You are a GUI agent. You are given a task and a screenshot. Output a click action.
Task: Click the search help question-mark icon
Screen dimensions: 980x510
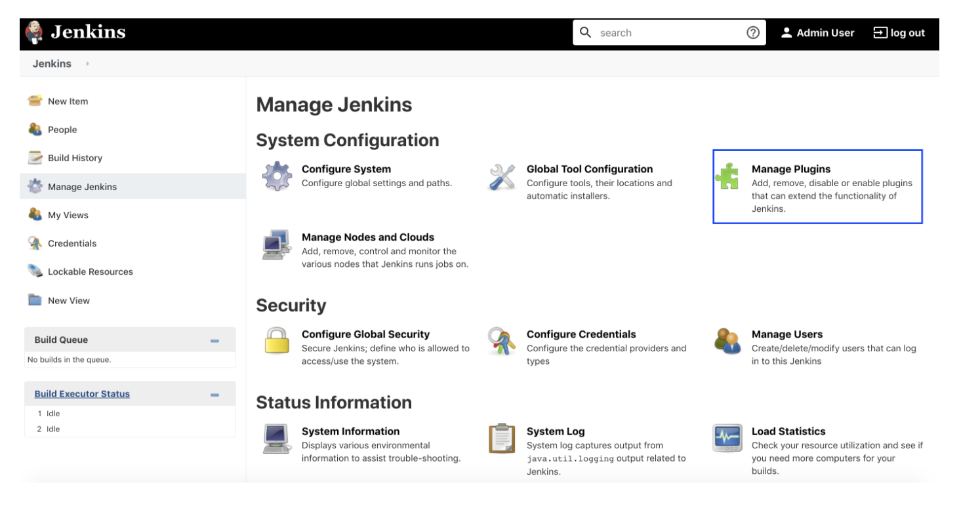tap(753, 33)
